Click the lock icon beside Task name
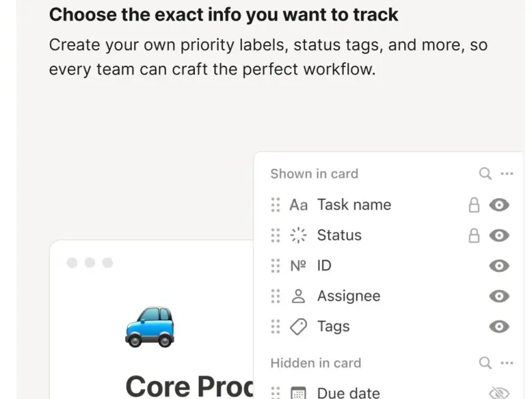532x399 pixels. pyautogui.click(x=474, y=205)
